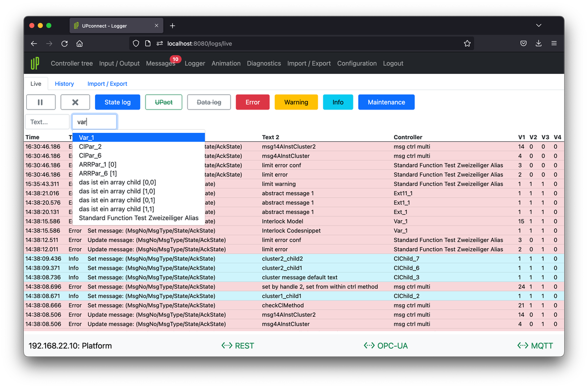Enable the Data log filter
This screenshot has height=388, width=588.
pyautogui.click(x=209, y=102)
